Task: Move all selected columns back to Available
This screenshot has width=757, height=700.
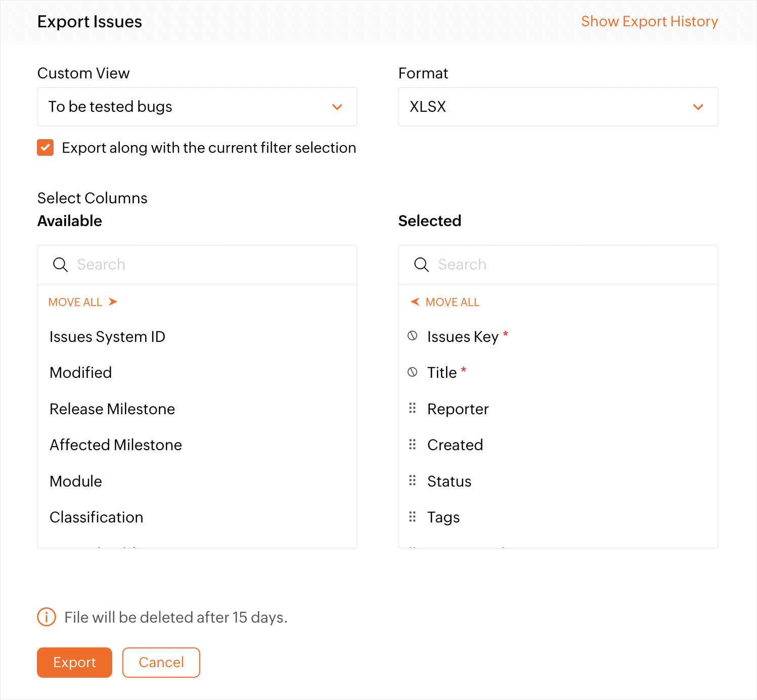Action: pyautogui.click(x=445, y=302)
